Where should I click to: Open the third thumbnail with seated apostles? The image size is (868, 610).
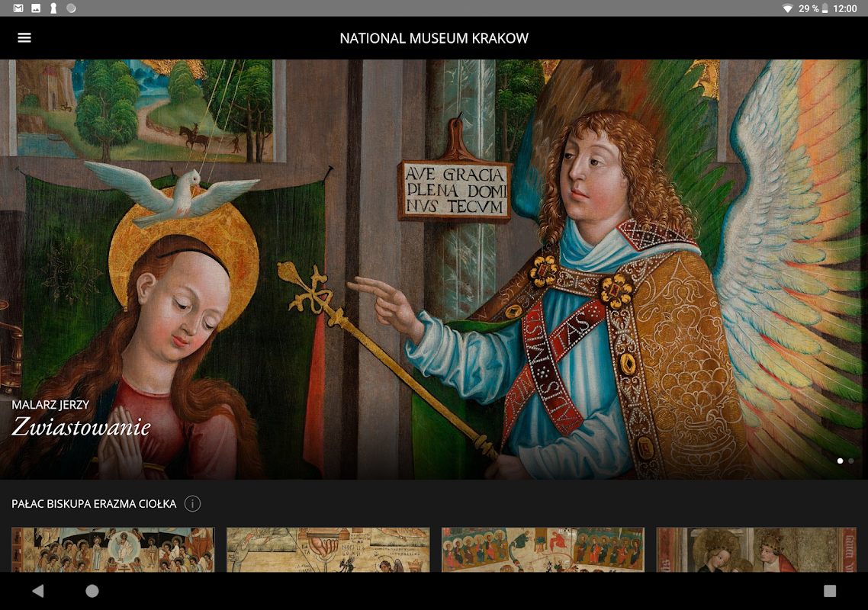pyautogui.click(x=543, y=550)
